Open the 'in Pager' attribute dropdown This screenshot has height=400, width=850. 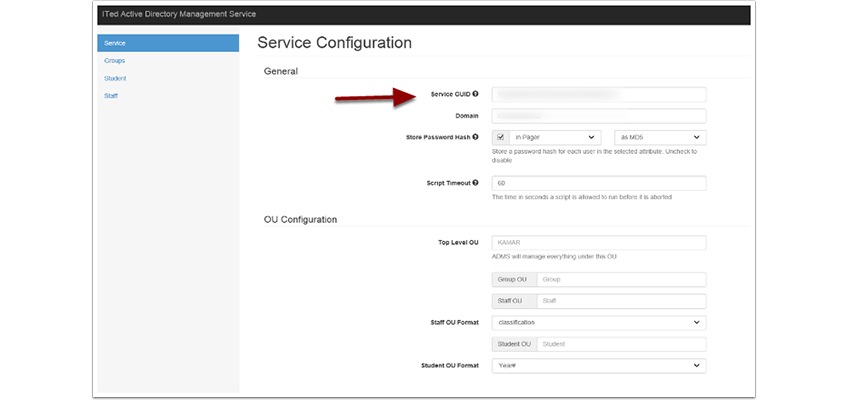[x=556, y=138]
